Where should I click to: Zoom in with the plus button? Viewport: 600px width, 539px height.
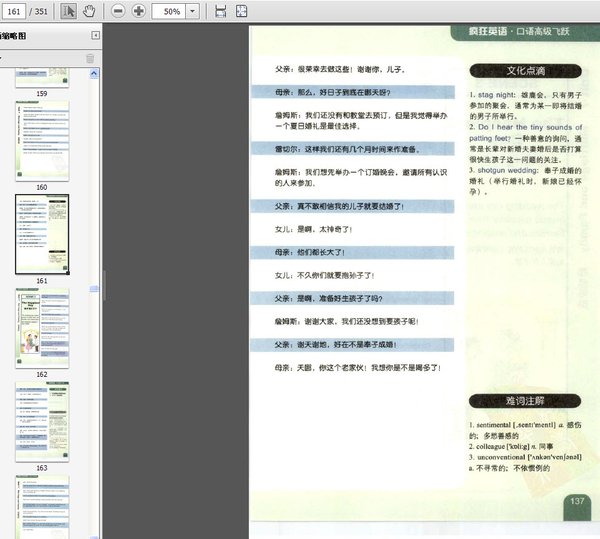[138, 11]
